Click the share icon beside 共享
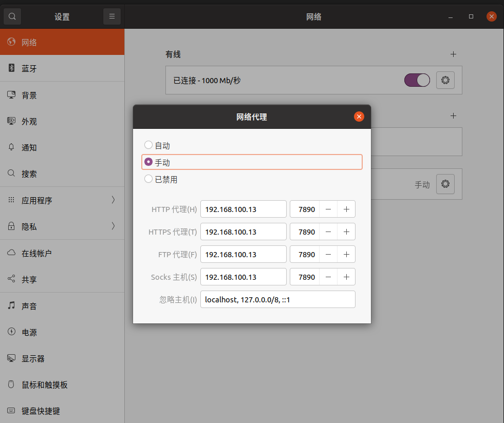 click(x=11, y=279)
